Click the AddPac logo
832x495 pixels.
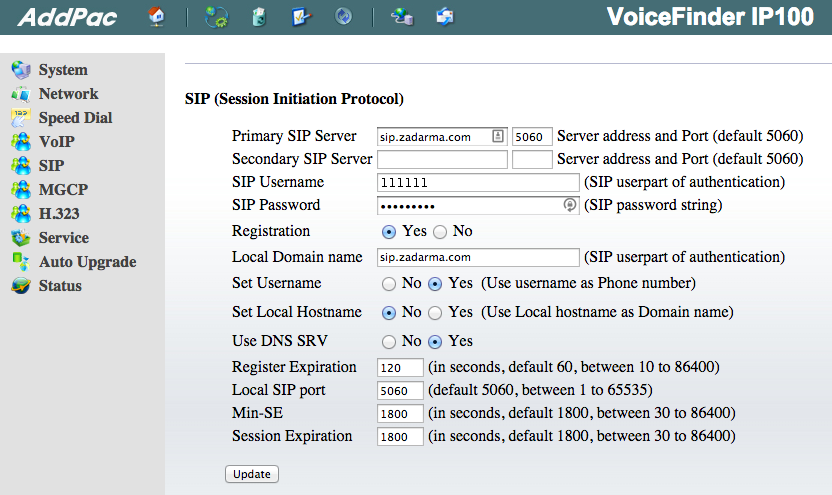pos(68,17)
